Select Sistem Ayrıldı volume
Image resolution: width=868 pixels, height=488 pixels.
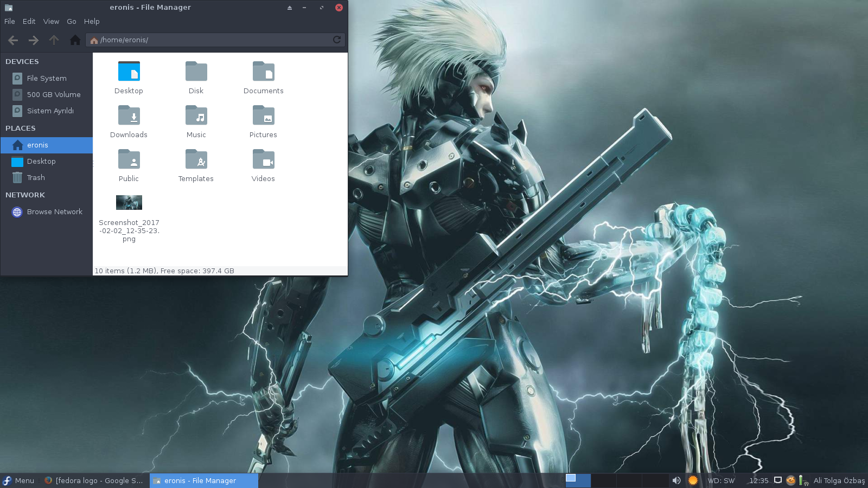[x=47, y=111]
